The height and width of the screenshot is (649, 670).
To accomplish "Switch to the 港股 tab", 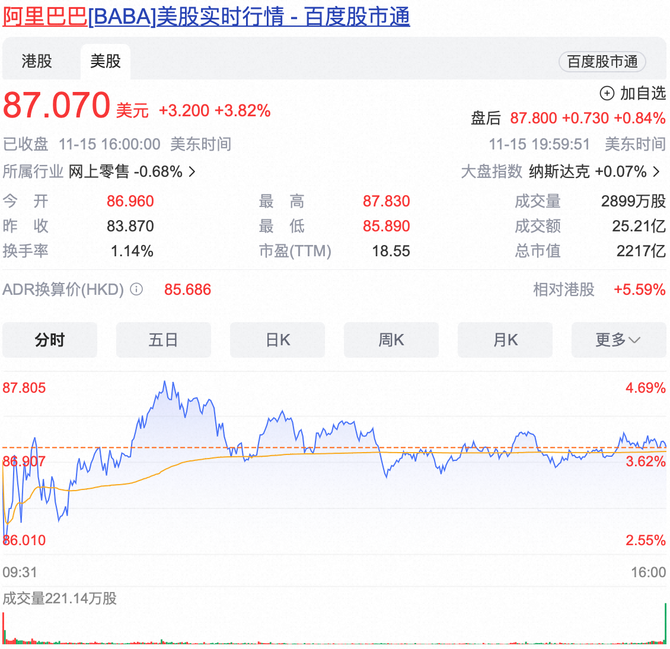I will (37, 61).
